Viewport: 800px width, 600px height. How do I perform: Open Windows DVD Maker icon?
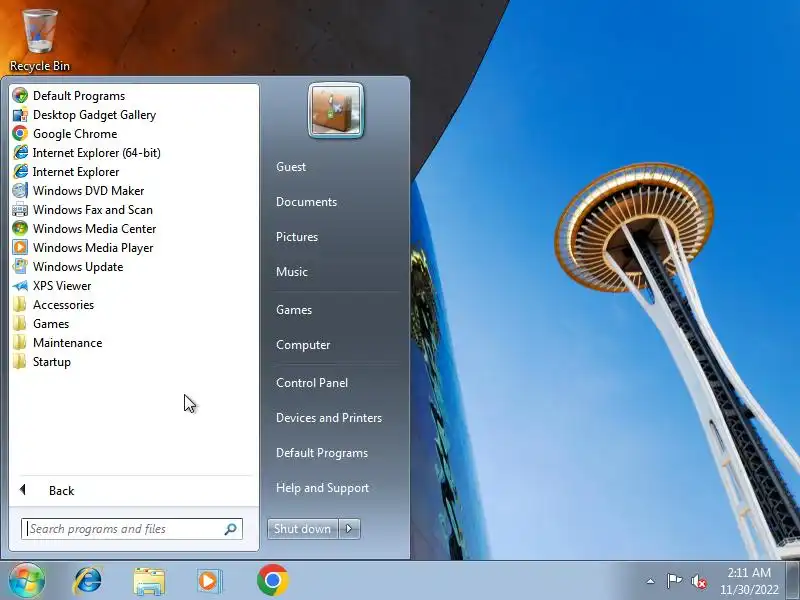pyautogui.click(x=20, y=190)
